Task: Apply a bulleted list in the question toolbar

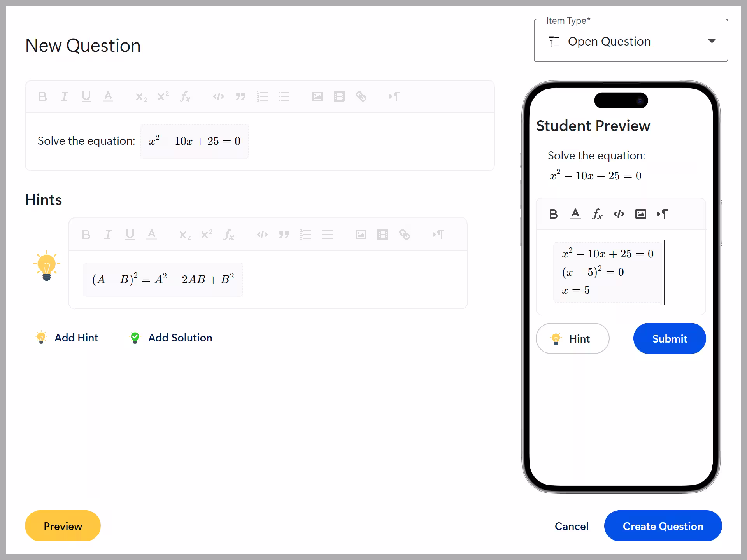Action: tap(284, 96)
